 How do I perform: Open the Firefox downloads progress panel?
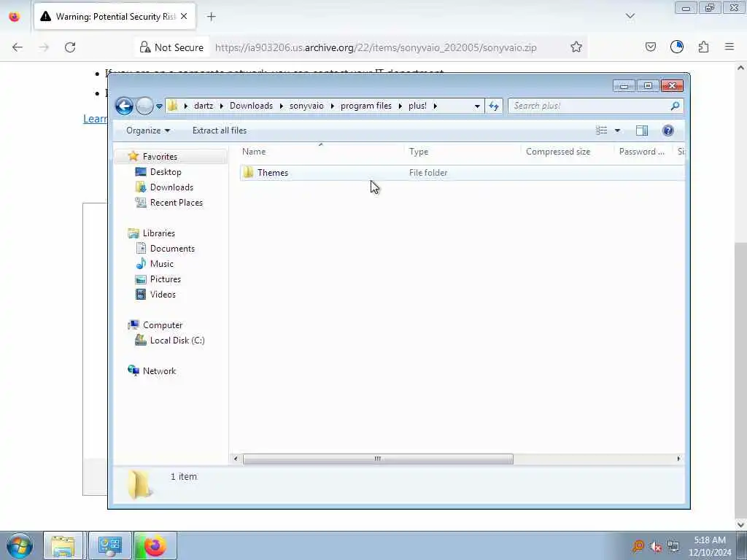point(676,47)
